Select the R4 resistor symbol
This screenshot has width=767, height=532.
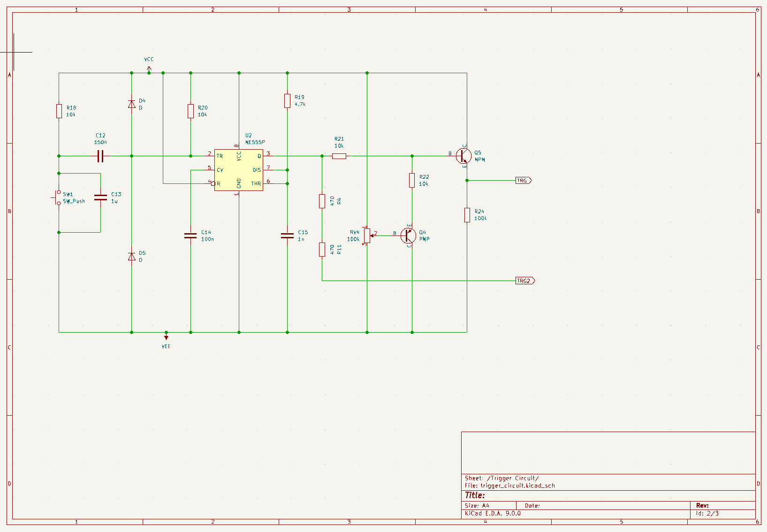tap(322, 201)
